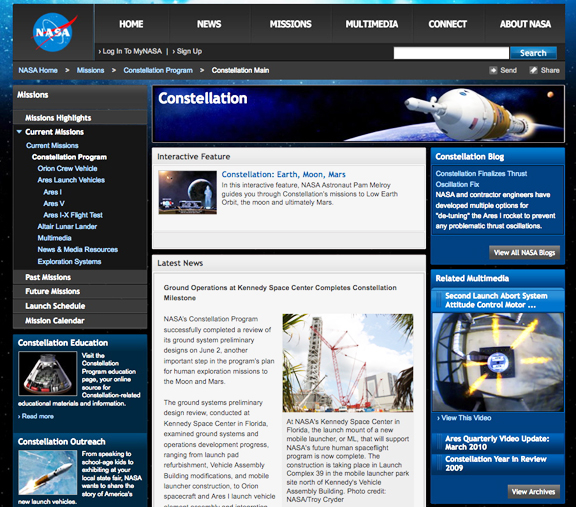576x507 pixels.
Task: Open the Altair Lunar Lander link
Action: pyautogui.click(x=67, y=227)
